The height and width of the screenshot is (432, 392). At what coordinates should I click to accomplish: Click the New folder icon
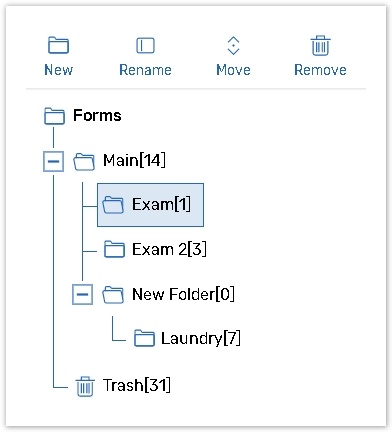[x=58, y=45]
